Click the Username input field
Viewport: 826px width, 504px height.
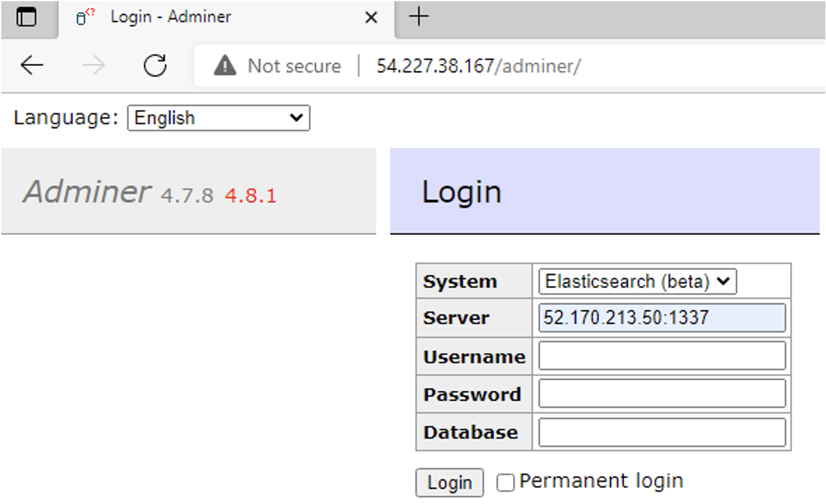click(x=662, y=356)
